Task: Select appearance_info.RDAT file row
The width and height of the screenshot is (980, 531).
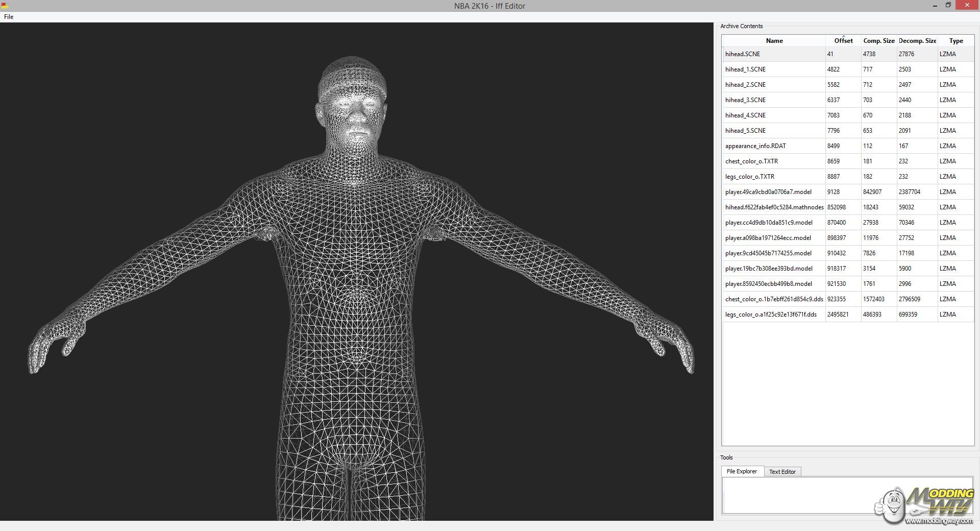Action: click(x=755, y=146)
